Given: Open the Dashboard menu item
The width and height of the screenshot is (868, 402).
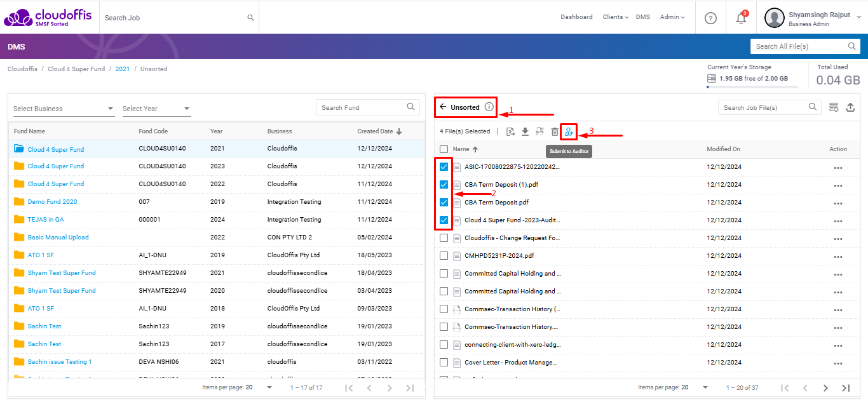Looking at the screenshot, I should coord(576,17).
